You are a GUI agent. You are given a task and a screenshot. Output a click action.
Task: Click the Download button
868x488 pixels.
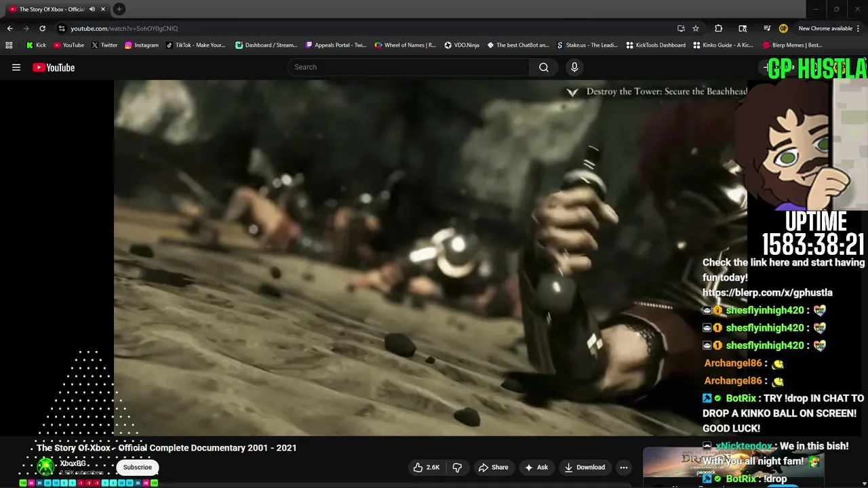(x=585, y=467)
